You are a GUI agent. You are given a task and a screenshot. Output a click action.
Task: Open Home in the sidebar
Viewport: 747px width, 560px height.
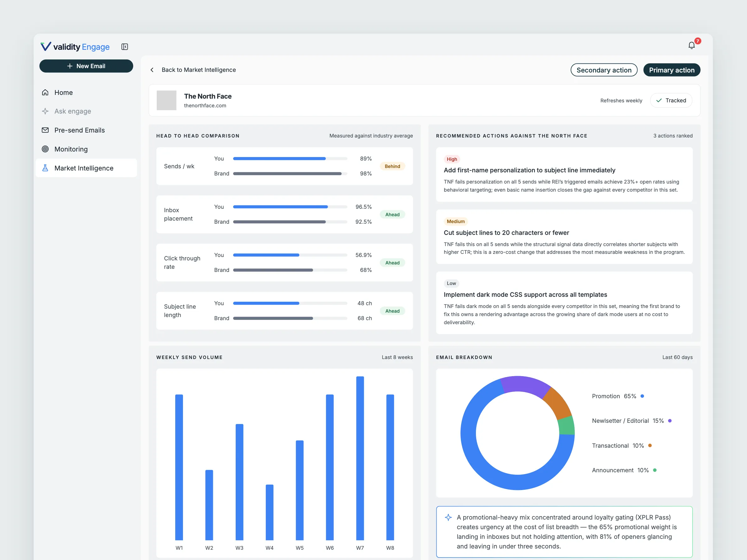pyautogui.click(x=86, y=92)
